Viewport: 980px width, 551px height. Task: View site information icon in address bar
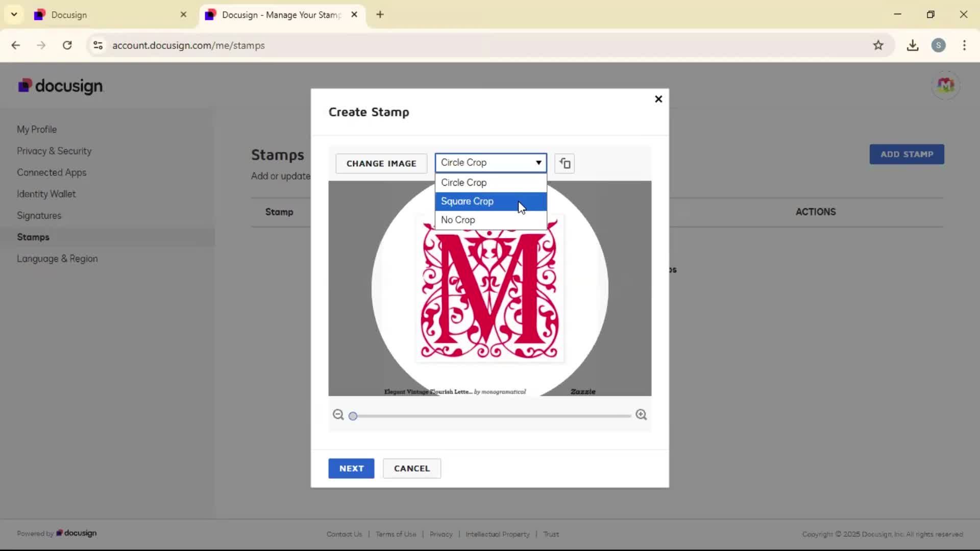coord(98,45)
